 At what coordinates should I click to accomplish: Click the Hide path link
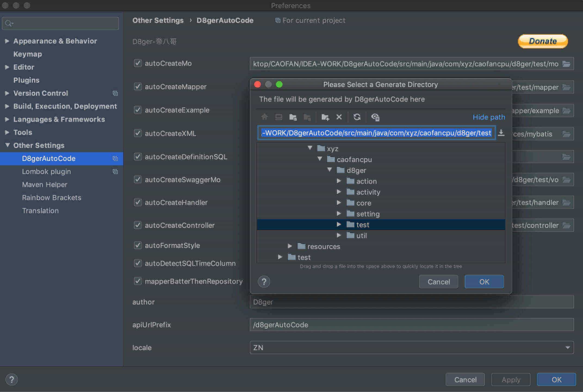pyautogui.click(x=489, y=117)
